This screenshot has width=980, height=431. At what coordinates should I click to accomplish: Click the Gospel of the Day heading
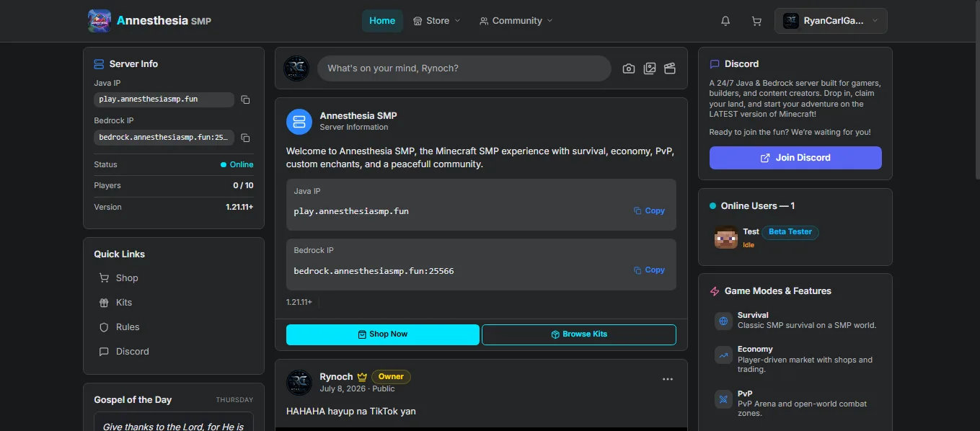tap(133, 400)
